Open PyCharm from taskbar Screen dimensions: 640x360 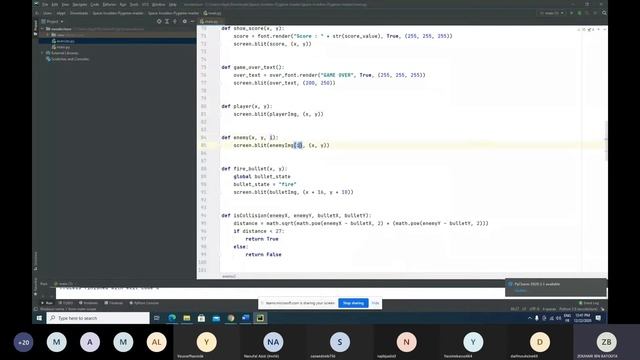pyautogui.click(x=260, y=318)
